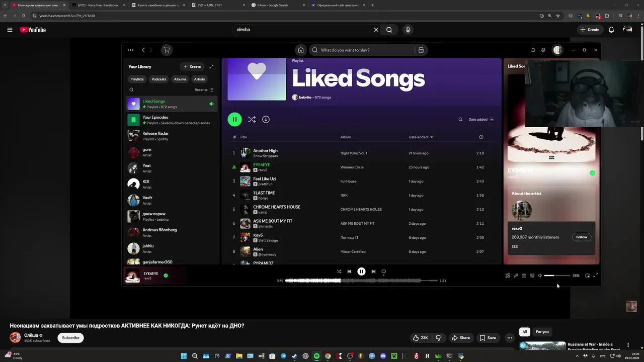644x362 pixels.
Task: Skip to previous track
Action: 349,271
